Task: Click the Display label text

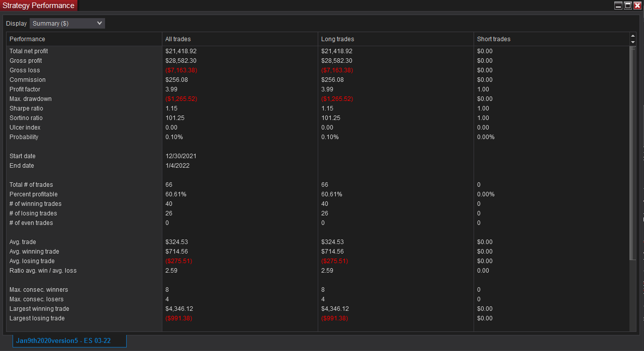Action: click(x=17, y=24)
